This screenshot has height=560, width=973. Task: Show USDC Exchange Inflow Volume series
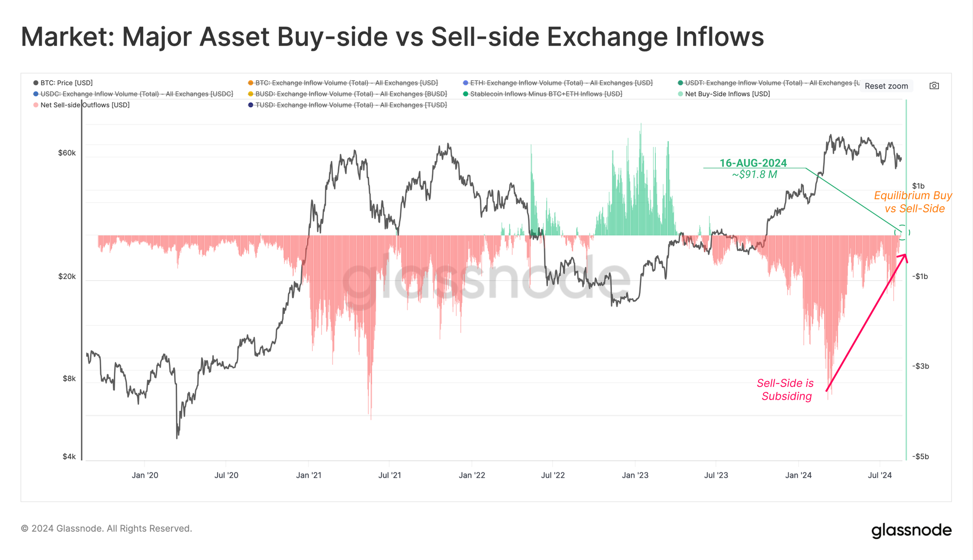pyautogui.click(x=133, y=94)
